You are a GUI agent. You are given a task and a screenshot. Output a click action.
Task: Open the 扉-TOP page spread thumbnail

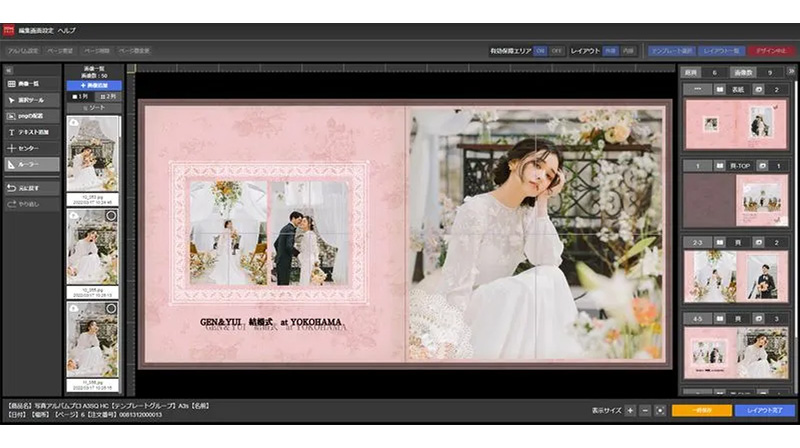point(736,201)
